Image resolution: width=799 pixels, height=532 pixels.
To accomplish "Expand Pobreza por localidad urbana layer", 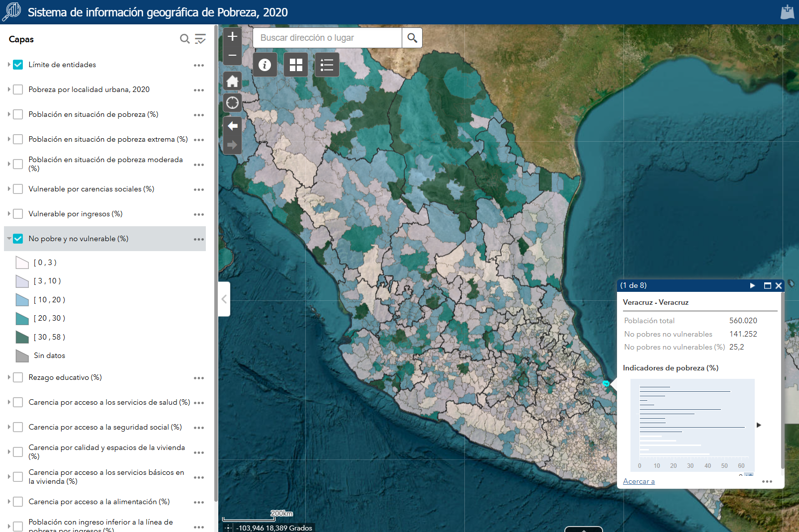I will point(9,89).
